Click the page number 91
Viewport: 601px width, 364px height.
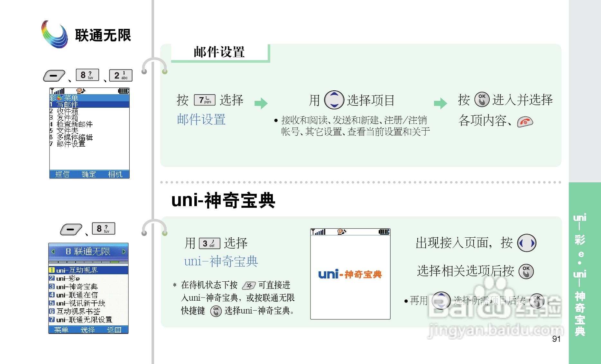pyautogui.click(x=556, y=339)
